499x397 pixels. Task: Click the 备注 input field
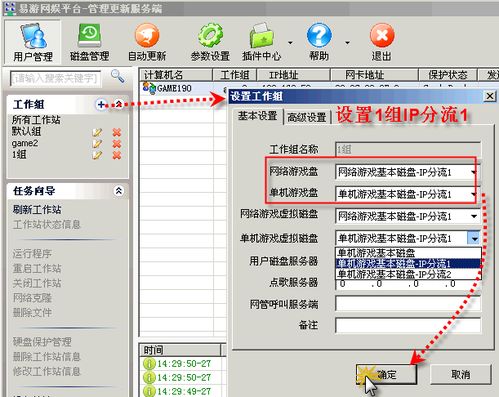point(408,325)
